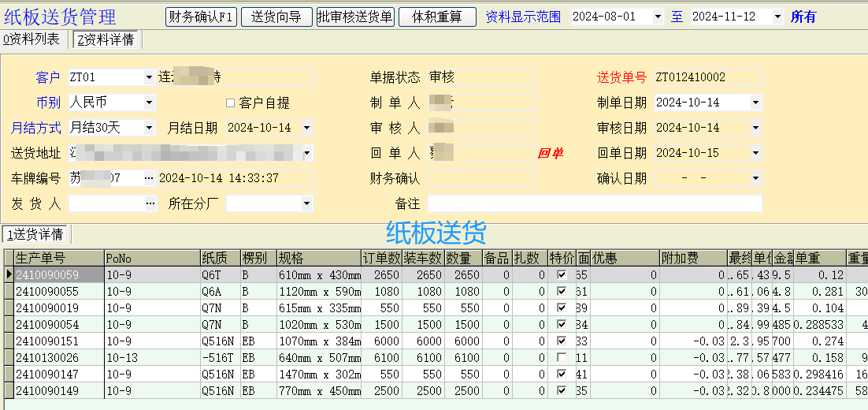868x410 pixels.
Task: Open the license plate lookup ellipsis button
Action: (150, 178)
